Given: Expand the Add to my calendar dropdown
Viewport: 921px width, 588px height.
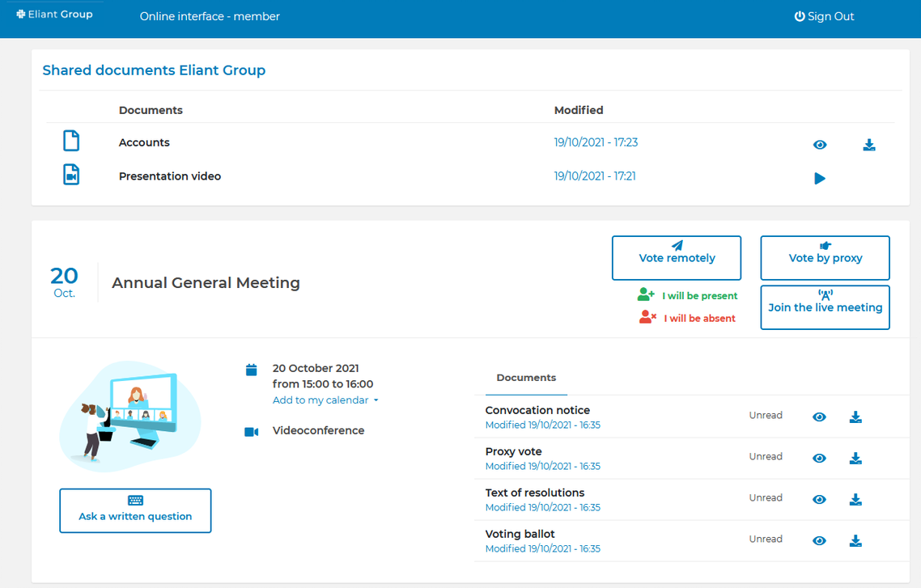Looking at the screenshot, I should point(325,400).
